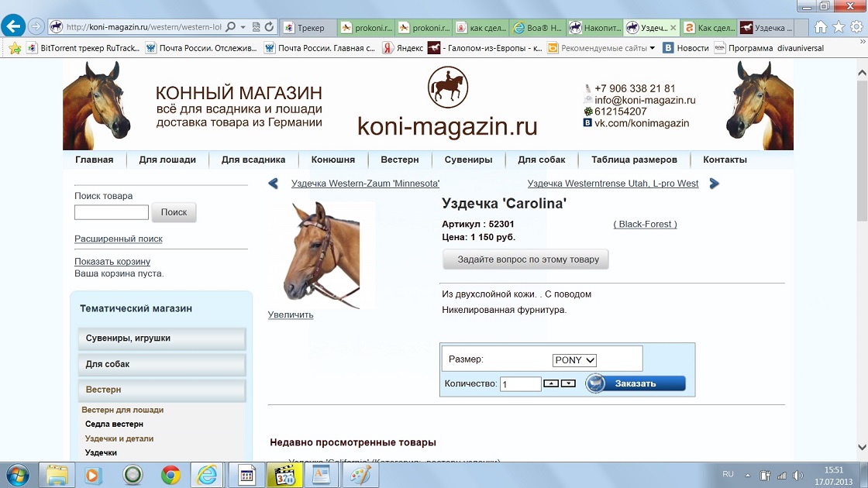Launch Google Chrome from the taskbar
Image resolution: width=868 pixels, height=488 pixels.
point(170,475)
